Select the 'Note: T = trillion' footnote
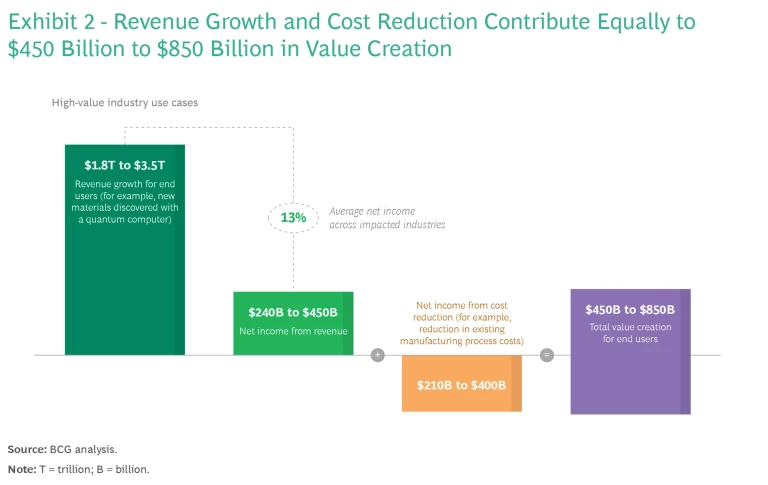Screen dimensions: 768x485 79,469
